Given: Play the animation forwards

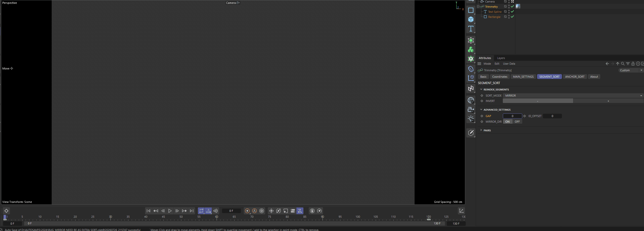Looking at the screenshot, I should (x=170, y=211).
